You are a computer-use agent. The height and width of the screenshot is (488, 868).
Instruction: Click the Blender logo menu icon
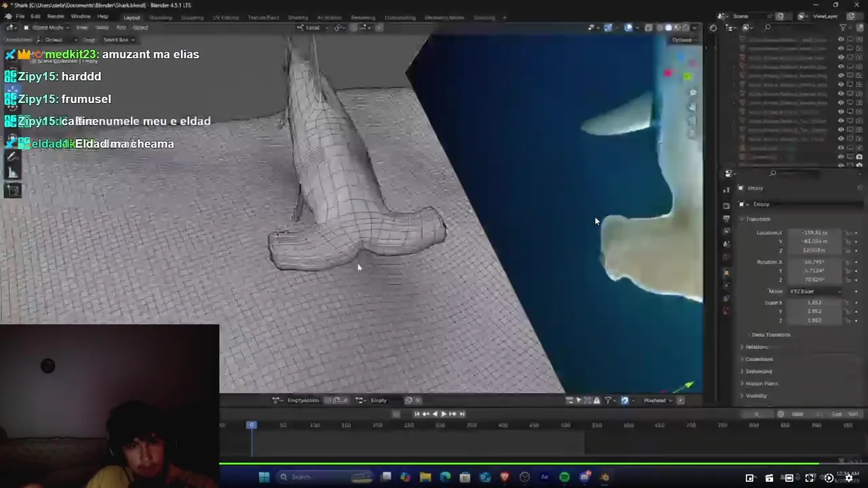click(x=8, y=16)
